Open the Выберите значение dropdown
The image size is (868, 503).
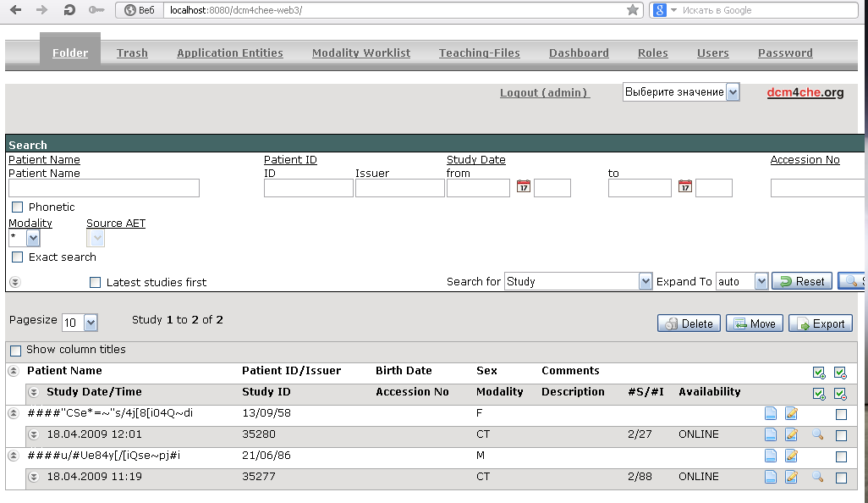coord(681,92)
